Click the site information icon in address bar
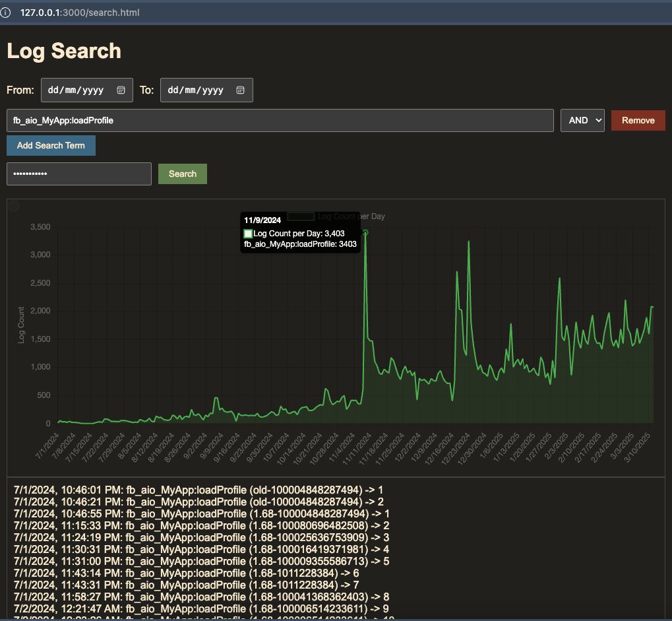This screenshot has height=621, width=672. coord(5,13)
